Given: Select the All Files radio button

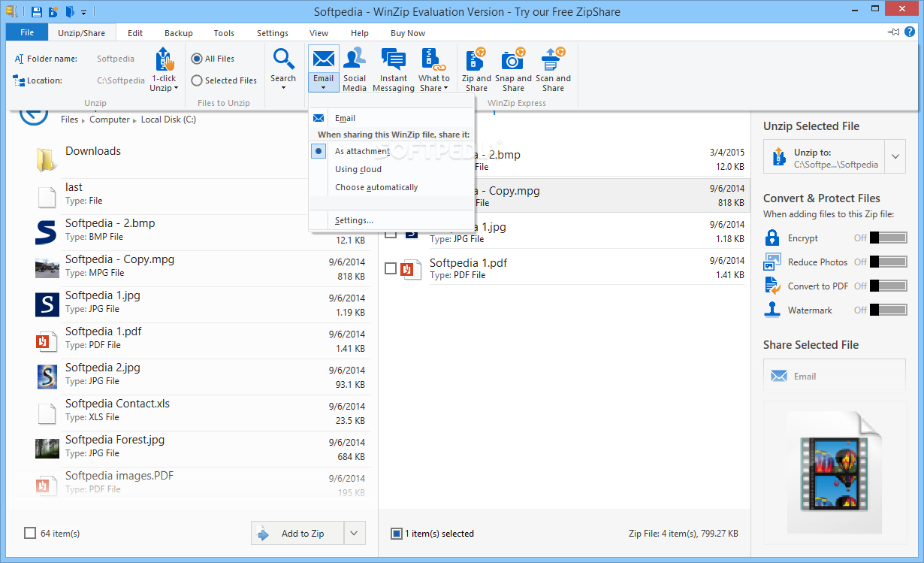Looking at the screenshot, I should pos(197,59).
